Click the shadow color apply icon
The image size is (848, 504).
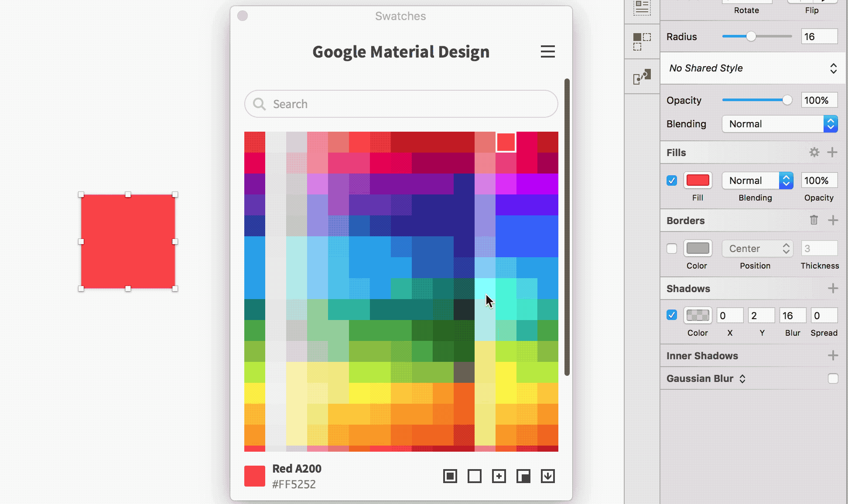[x=523, y=476]
